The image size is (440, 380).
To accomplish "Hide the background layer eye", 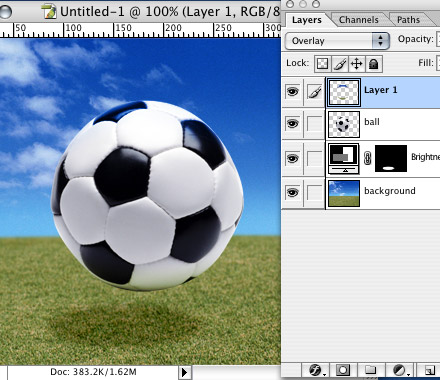I will 292,192.
